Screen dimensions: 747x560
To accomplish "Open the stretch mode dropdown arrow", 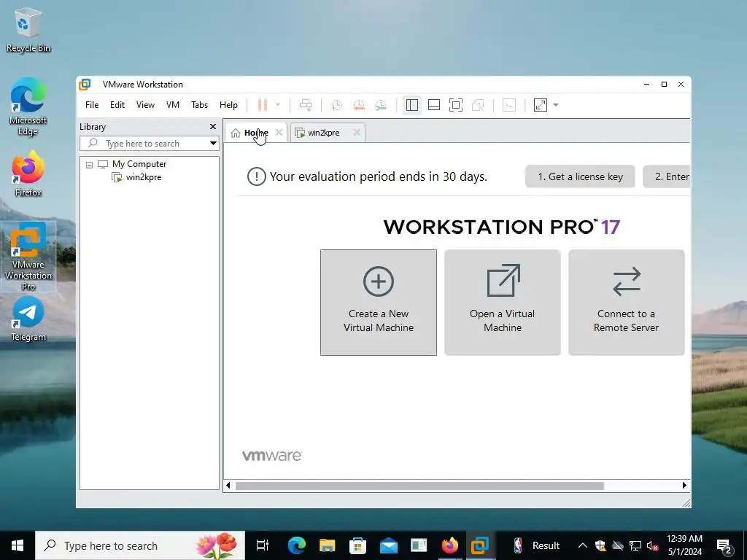I will click(x=555, y=105).
